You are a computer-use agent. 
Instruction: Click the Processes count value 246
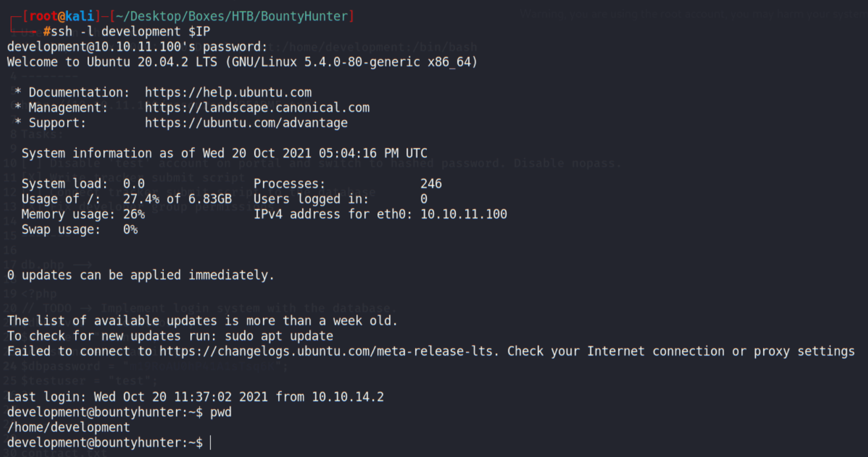(431, 184)
